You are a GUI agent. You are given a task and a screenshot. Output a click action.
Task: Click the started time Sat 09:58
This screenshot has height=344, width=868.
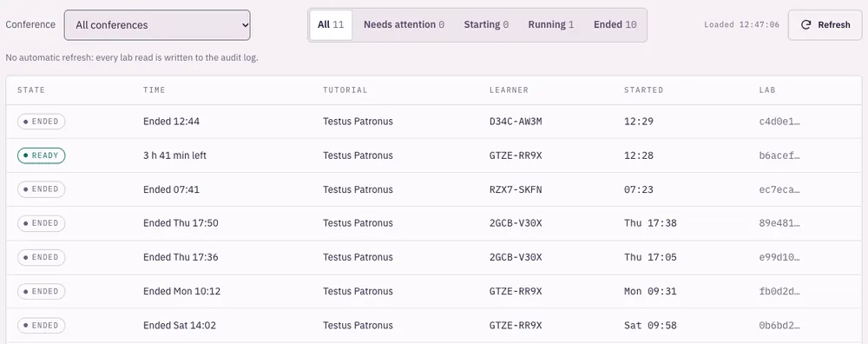tap(650, 326)
